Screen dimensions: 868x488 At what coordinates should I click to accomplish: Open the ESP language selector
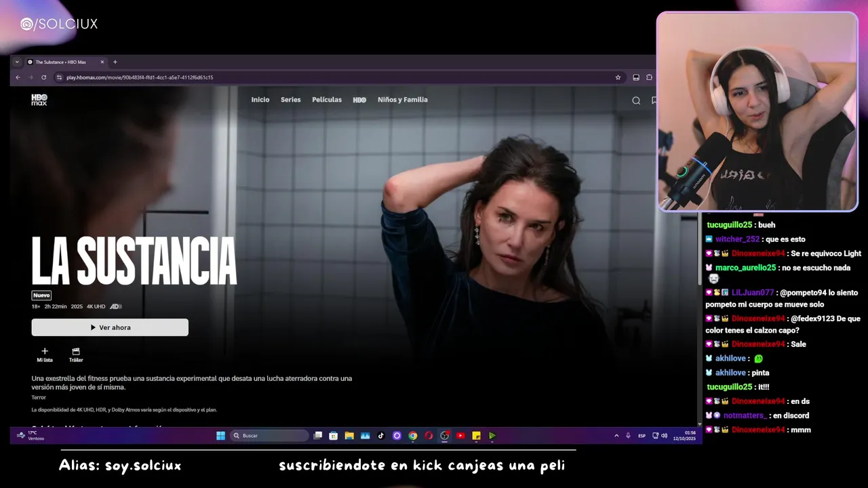pyautogui.click(x=642, y=436)
